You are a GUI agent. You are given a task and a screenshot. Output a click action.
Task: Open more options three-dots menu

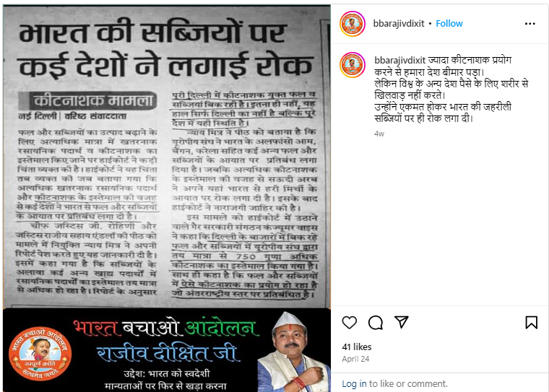click(x=530, y=23)
